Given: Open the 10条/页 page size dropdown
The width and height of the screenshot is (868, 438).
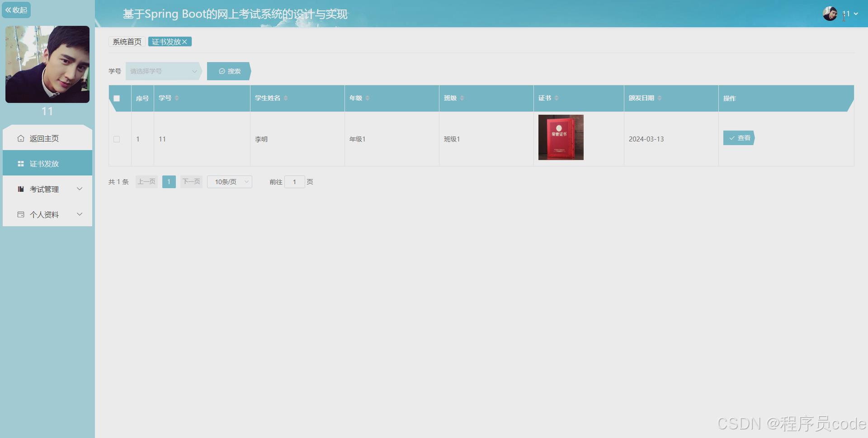Looking at the screenshot, I should pos(230,182).
